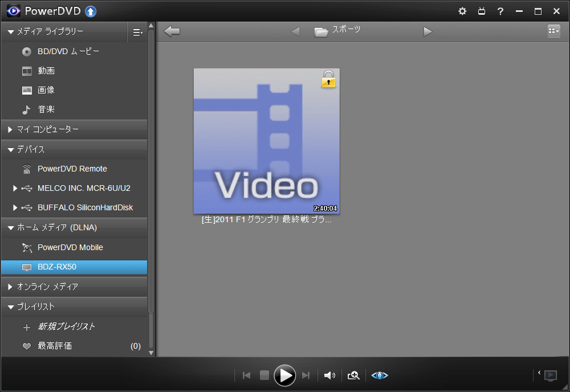Select PowerDVD Mobile
This screenshot has height=392, width=570.
pyautogui.click(x=74, y=247)
